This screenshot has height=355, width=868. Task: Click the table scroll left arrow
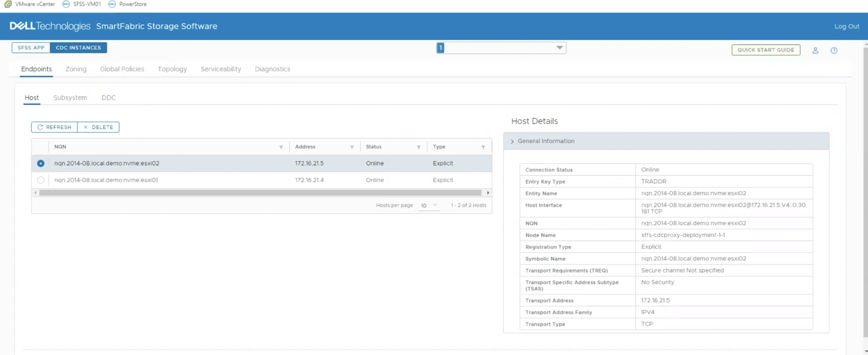pyautogui.click(x=35, y=193)
